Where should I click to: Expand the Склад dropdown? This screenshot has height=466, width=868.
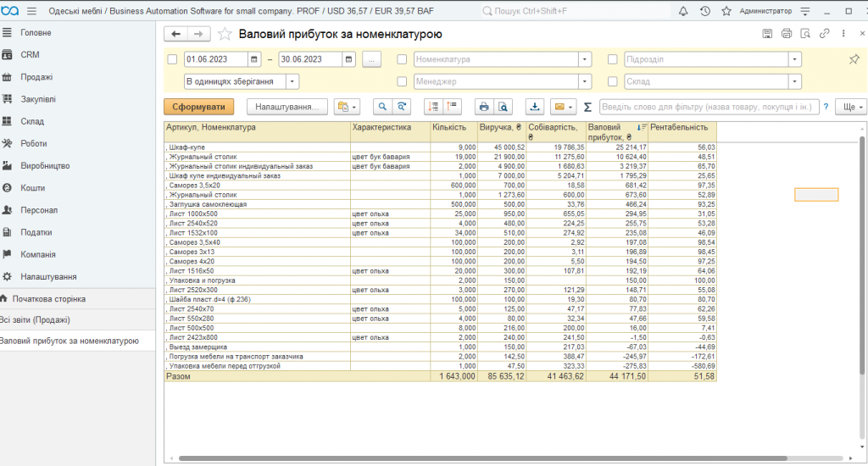point(795,81)
